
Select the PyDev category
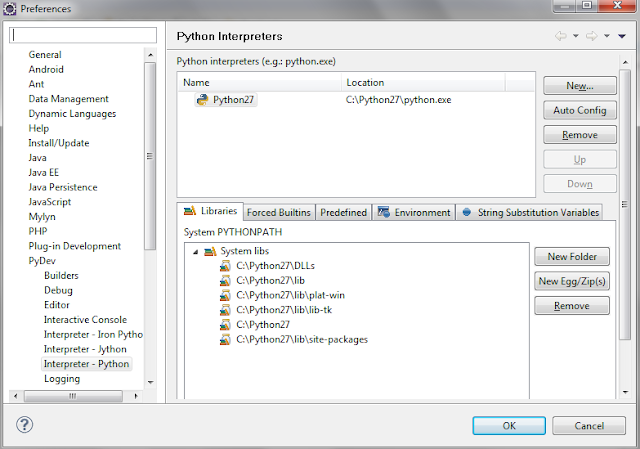pyautogui.click(x=42, y=260)
